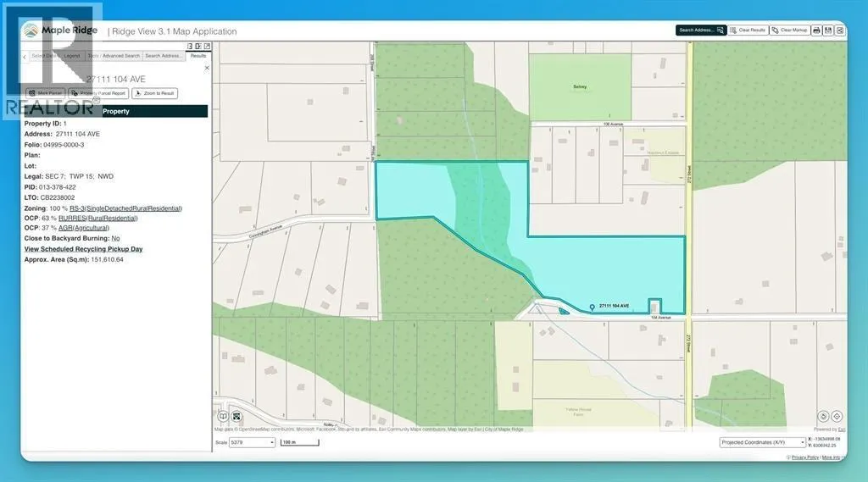Click the previous extent circular icon
The height and width of the screenshot is (482, 868).
pyautogui.click(x=822, y=416)
